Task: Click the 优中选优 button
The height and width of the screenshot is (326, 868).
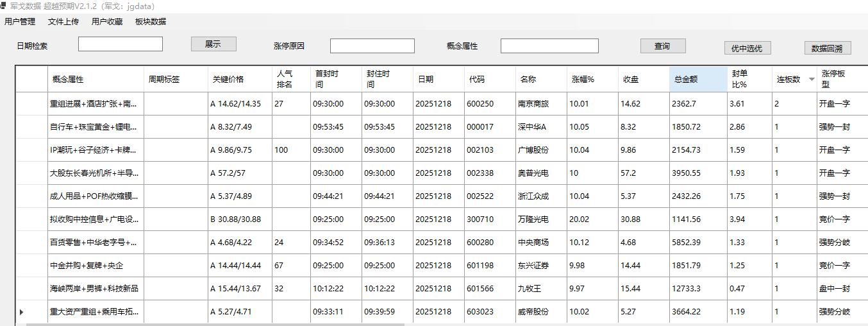Action: [x=747, y=48]
